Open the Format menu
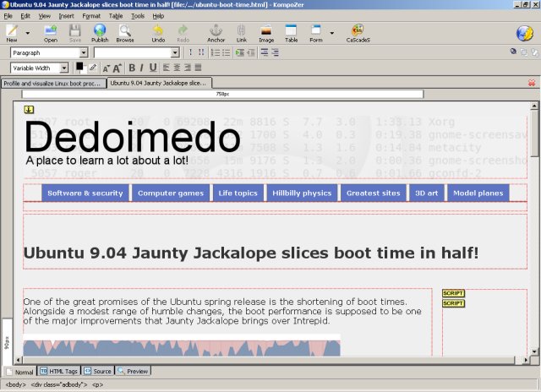This screenshot has height=392, width=541. (91, 16)
